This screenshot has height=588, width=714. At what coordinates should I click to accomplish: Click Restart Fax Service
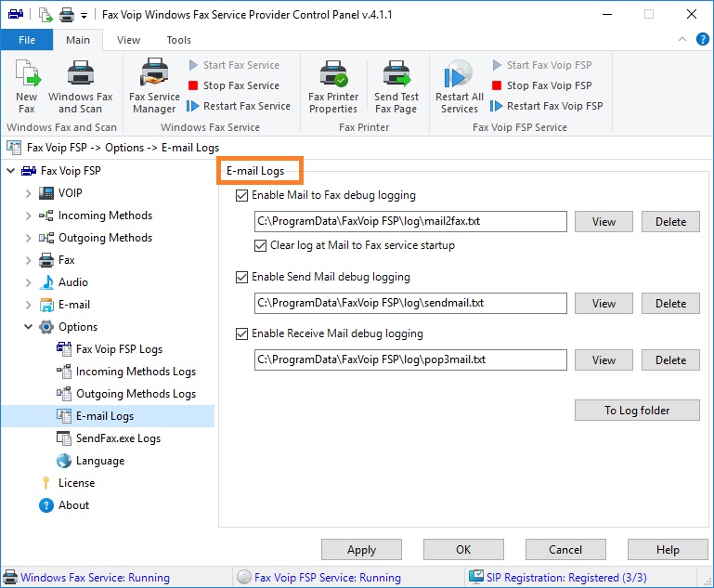[x=239, y=106]
